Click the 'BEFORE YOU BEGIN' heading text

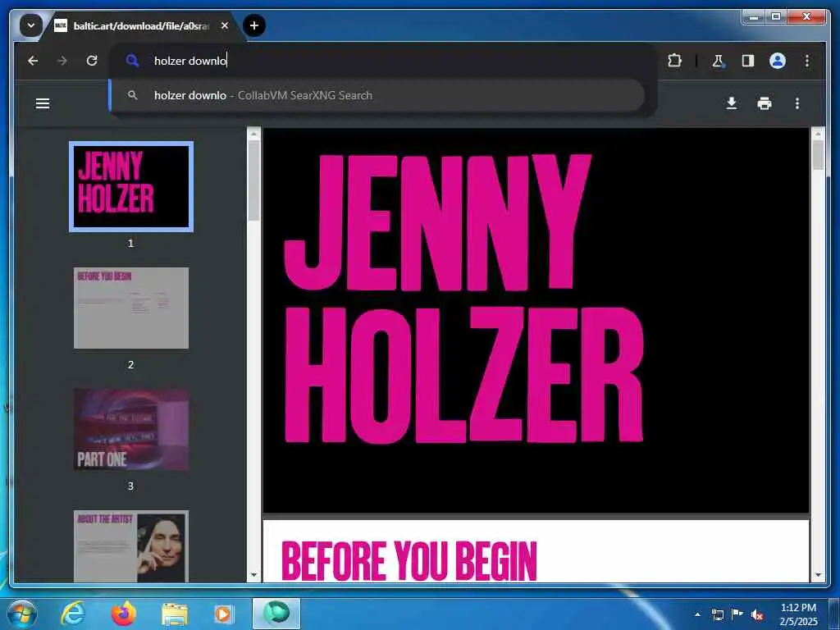(409, 561)
